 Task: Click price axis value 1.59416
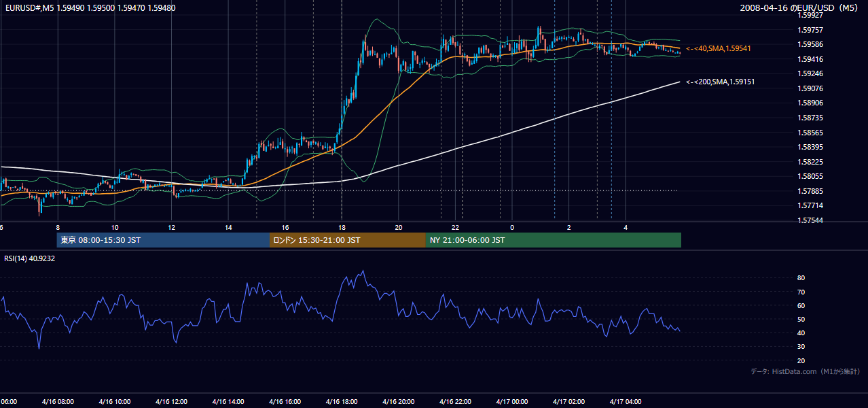(x=810, y=59)
